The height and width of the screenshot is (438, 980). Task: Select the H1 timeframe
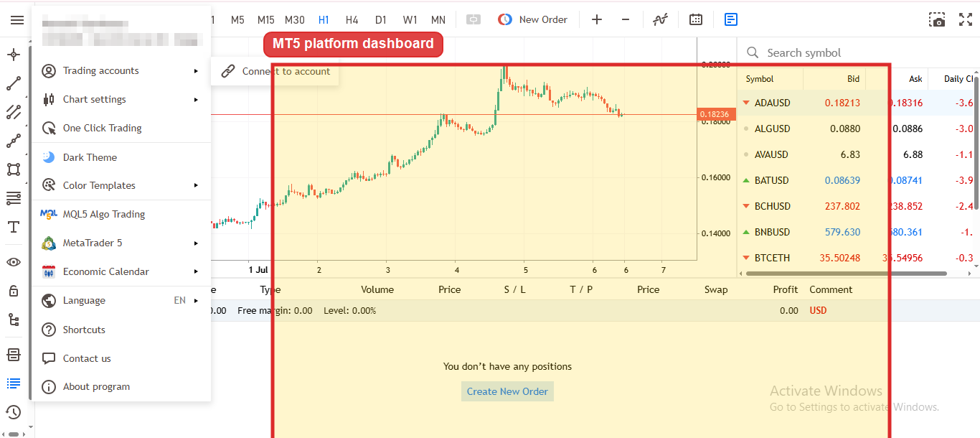tap(324, 20)
